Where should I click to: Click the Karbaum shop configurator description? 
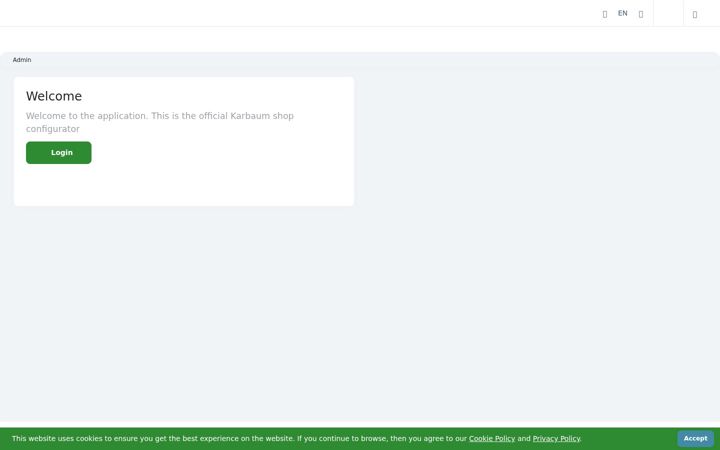pos(160,122)
